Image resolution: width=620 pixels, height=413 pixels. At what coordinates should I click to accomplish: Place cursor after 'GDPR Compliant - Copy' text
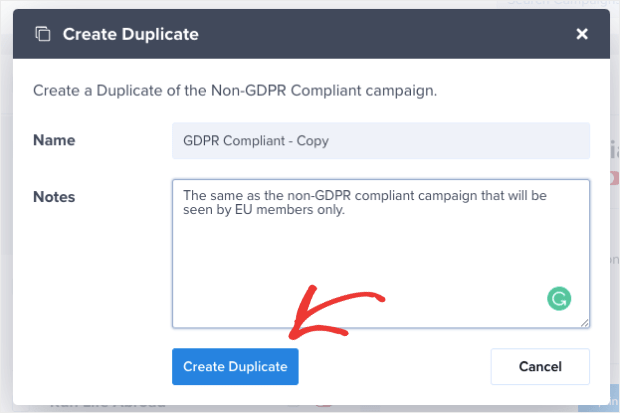(x=330, y=141)
